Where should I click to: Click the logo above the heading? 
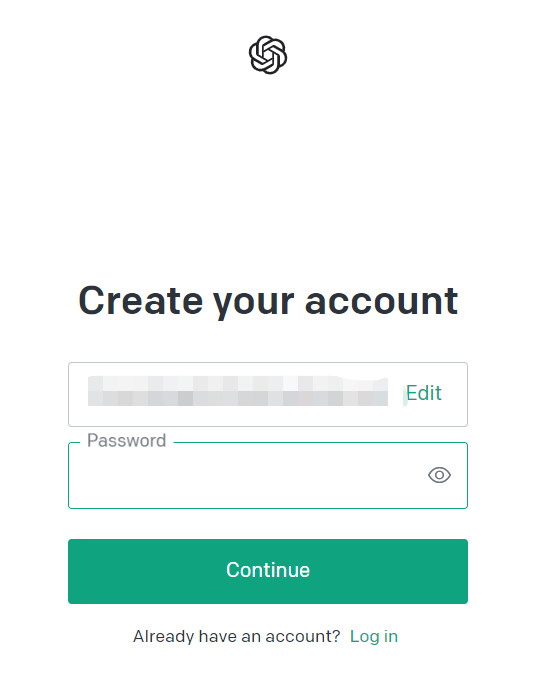click(x=268, y=55)
